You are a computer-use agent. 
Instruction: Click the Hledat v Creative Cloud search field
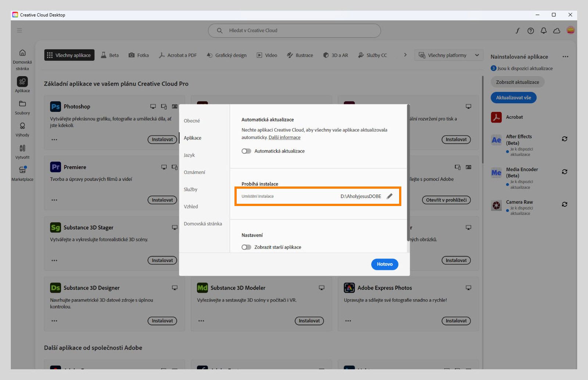(x=294, y=31)
